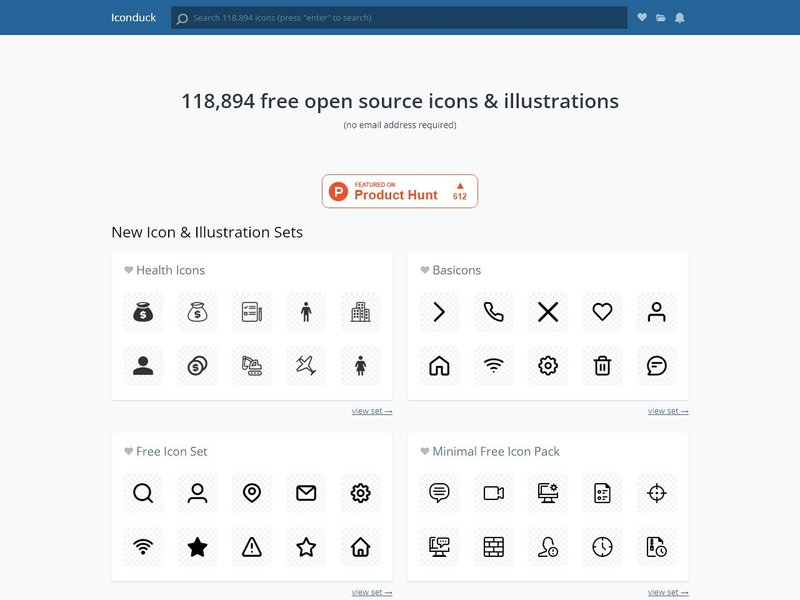Select the document list file icon
This screenshot has width=800, height=600.
(602, 493)
